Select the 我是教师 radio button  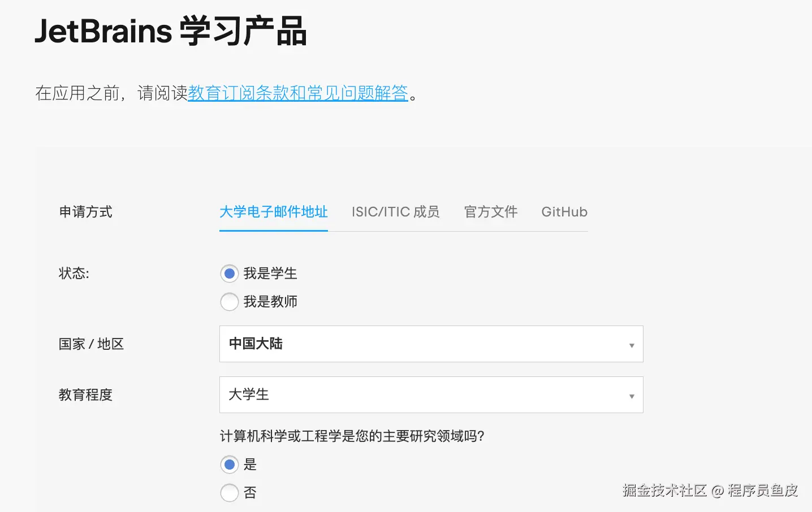tap(229, 302)
